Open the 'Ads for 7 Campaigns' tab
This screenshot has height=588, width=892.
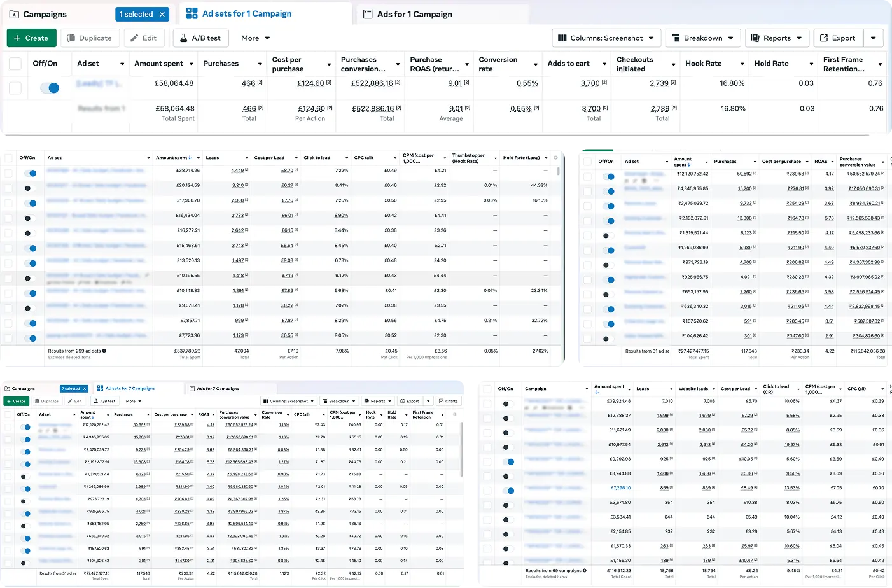coord(218,388)
